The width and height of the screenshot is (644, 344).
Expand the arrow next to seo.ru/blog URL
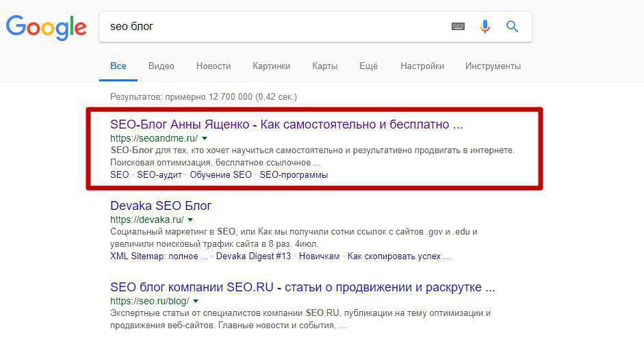[196, 302]
